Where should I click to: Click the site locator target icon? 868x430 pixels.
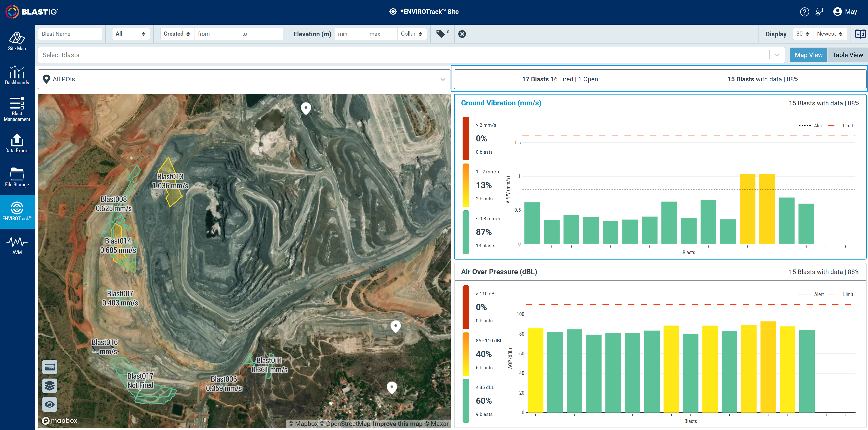[x=393, y=12]
